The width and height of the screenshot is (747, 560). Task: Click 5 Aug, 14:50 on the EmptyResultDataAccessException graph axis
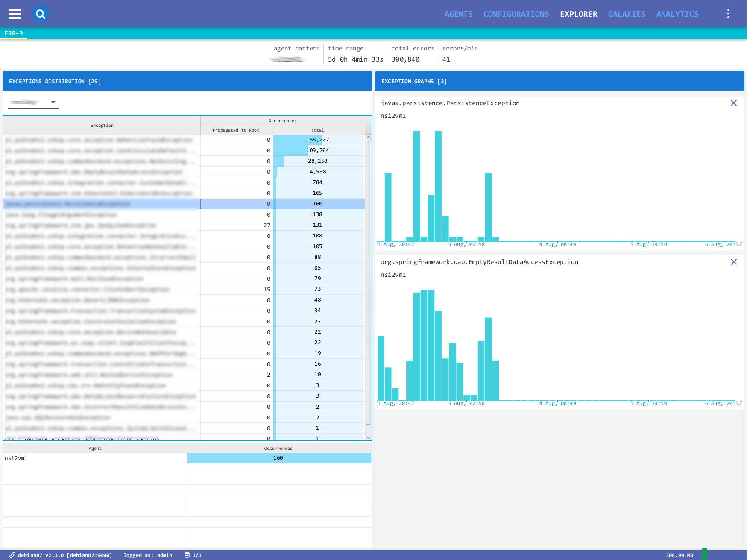[x=648, y=403]
